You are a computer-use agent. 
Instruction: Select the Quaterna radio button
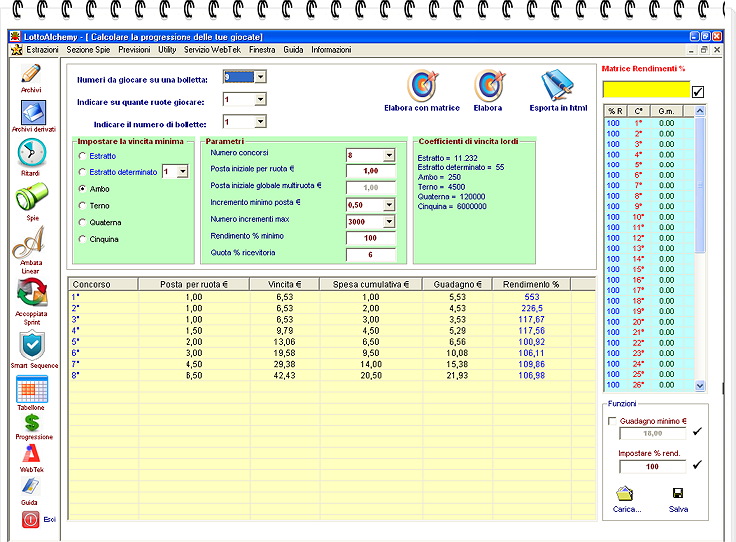coord(83,222)
